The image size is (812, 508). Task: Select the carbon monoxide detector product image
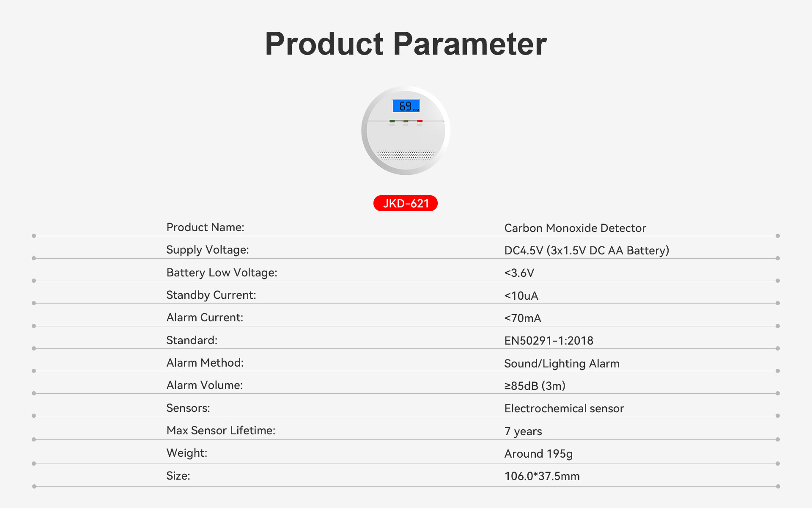406,130
